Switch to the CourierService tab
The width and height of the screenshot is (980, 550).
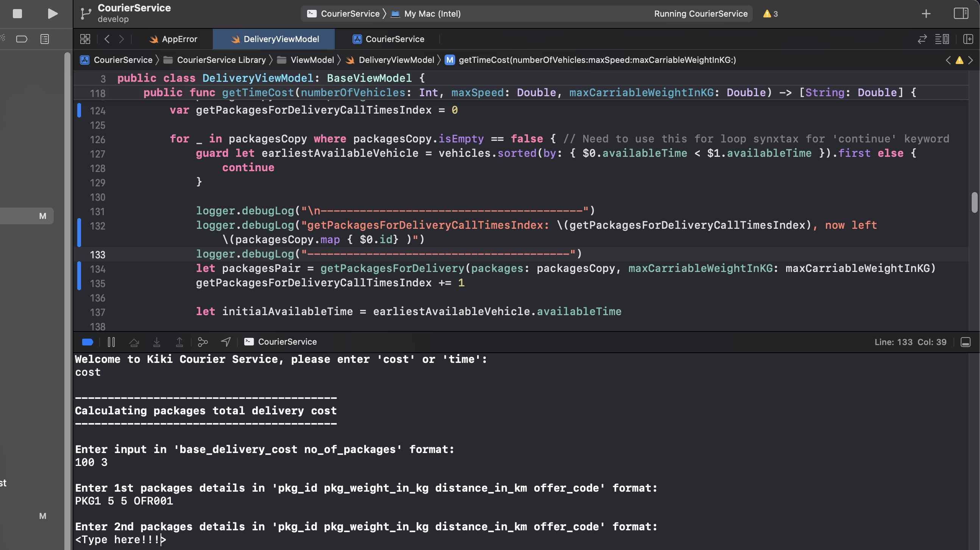(x=389, y=39)
